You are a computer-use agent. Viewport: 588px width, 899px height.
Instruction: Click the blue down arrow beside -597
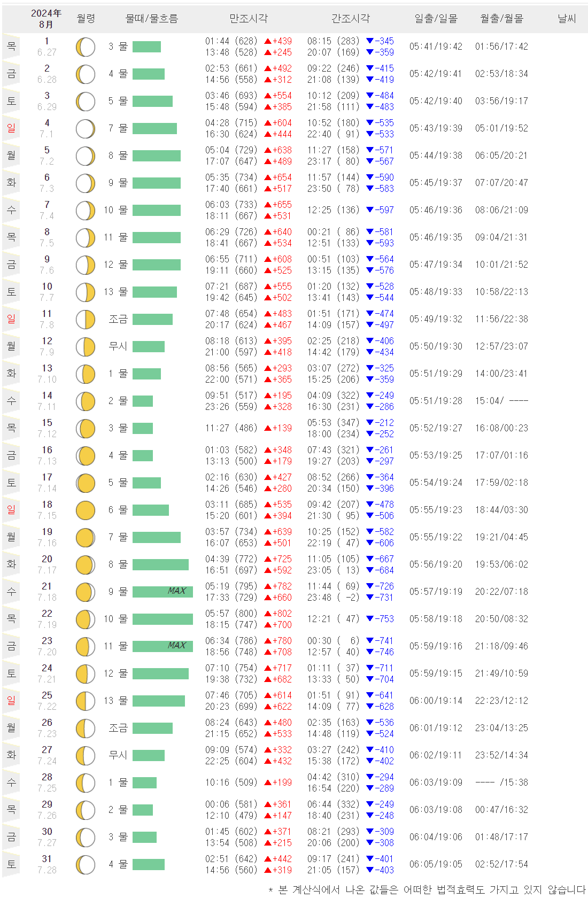[370, 210]
